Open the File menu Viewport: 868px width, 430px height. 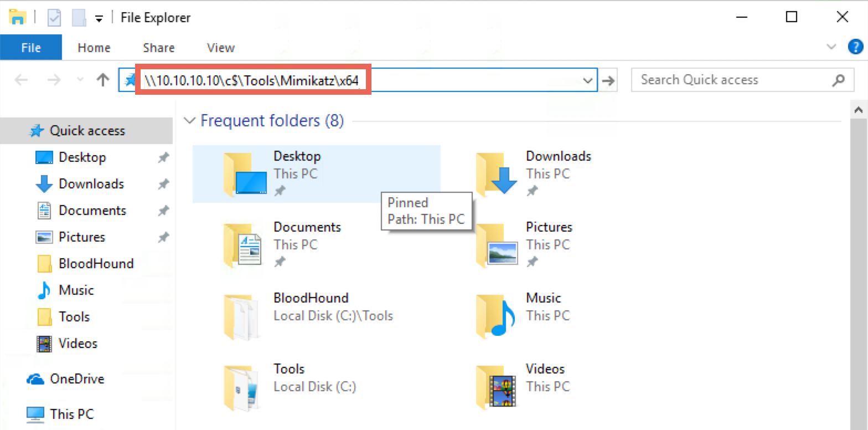(31, 48)
